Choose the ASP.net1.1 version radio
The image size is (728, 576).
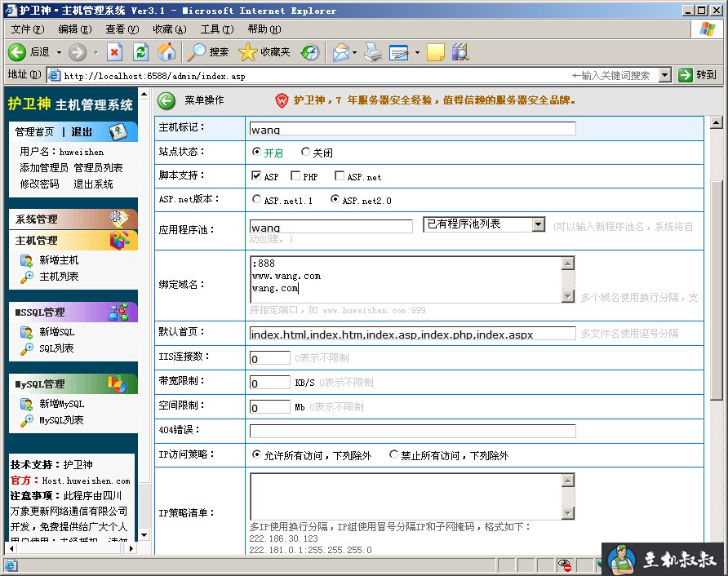pyautogui.click(x=256, y=199)
